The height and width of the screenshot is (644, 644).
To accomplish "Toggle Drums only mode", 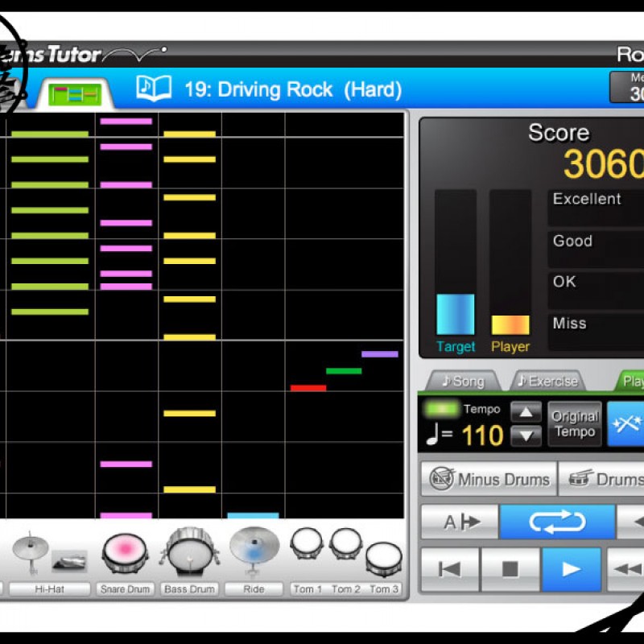I will coord(601,479).
